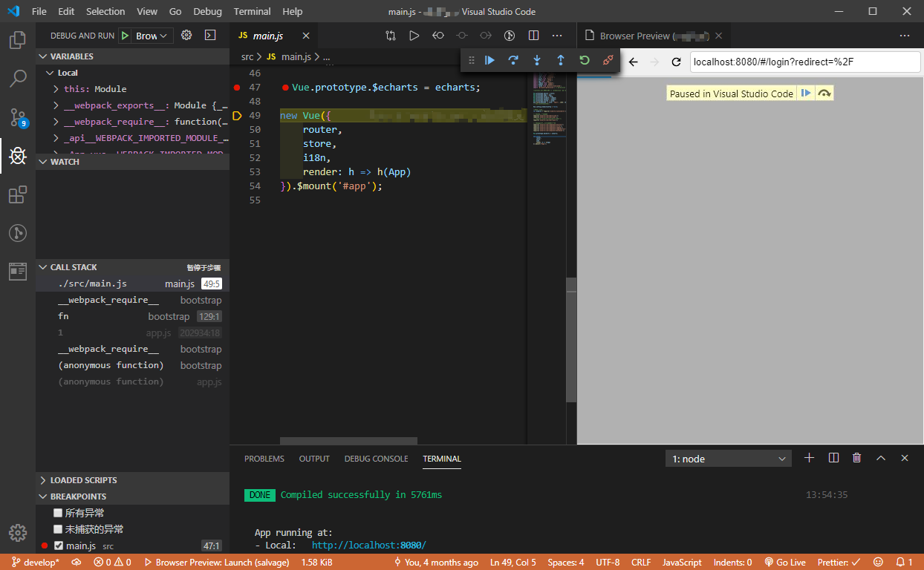This screenshot has height=570, width=924.
Task: Click the Browser Preview URL address field
Action: point(805,62)
